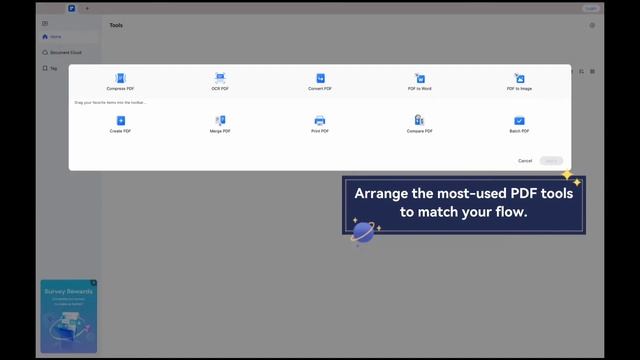Image resolution: width=640 pixels, height=360 pixels.
Task: Open the settings icon beside Tools header
Action: [592, 25]
